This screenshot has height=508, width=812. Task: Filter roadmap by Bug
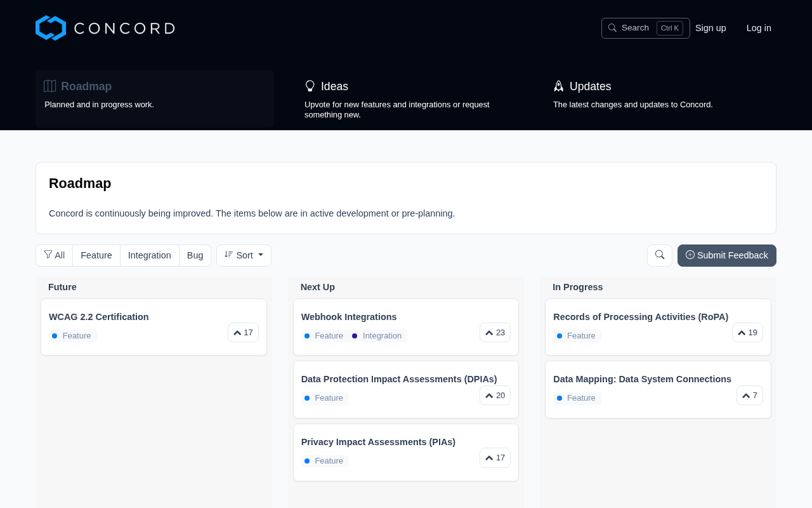click(x=195, y=255)
